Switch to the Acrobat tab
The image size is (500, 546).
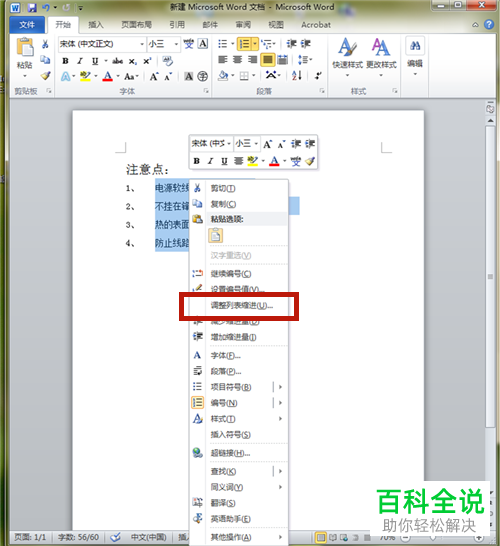(316, 25)
